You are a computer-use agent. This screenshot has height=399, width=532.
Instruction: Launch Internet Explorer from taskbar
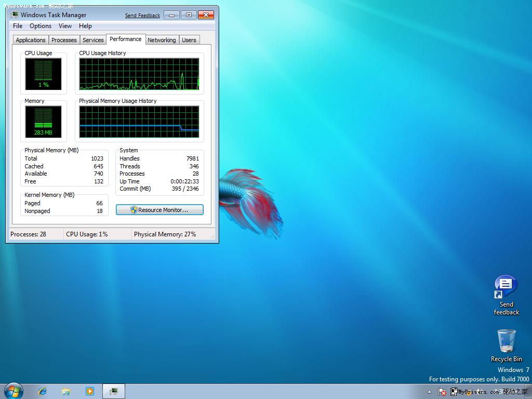[x=43, y=391]
